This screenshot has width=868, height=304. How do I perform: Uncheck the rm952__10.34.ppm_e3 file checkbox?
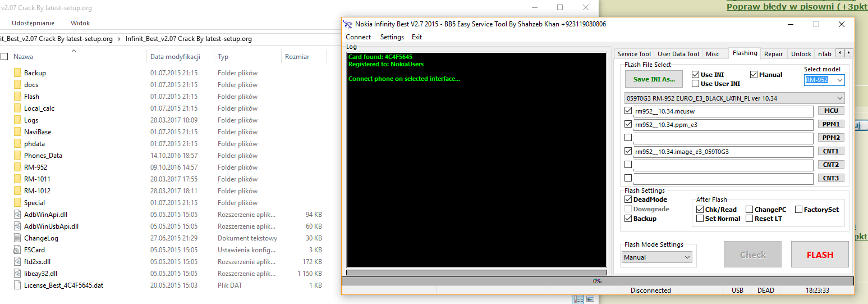tap(628, 124)
